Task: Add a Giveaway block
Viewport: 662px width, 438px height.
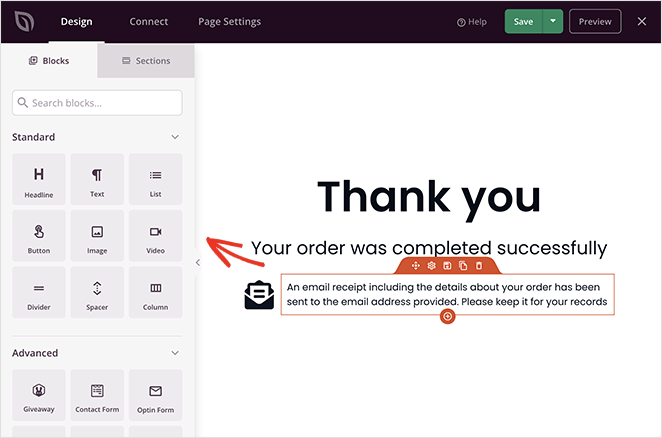Action: (39, 395)
